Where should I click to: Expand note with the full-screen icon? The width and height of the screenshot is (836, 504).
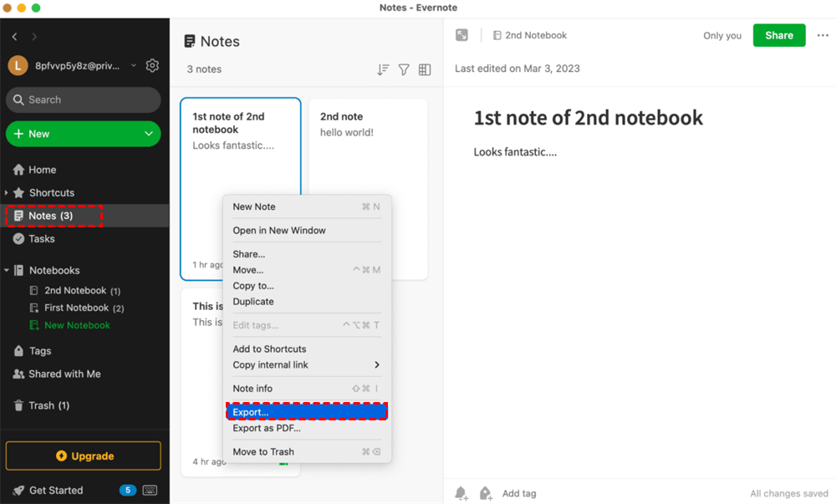(461, 35)
